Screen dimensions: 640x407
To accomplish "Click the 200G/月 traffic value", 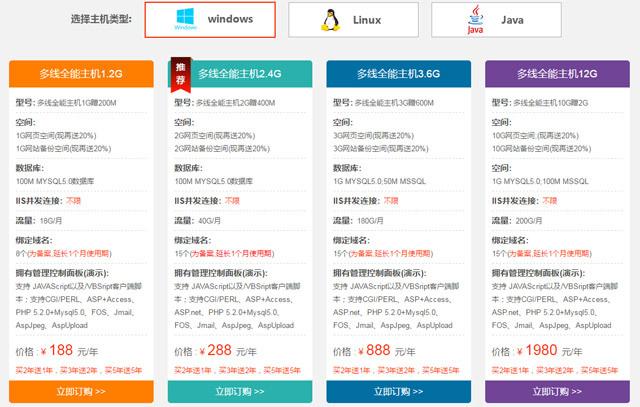I will point(529,221).
